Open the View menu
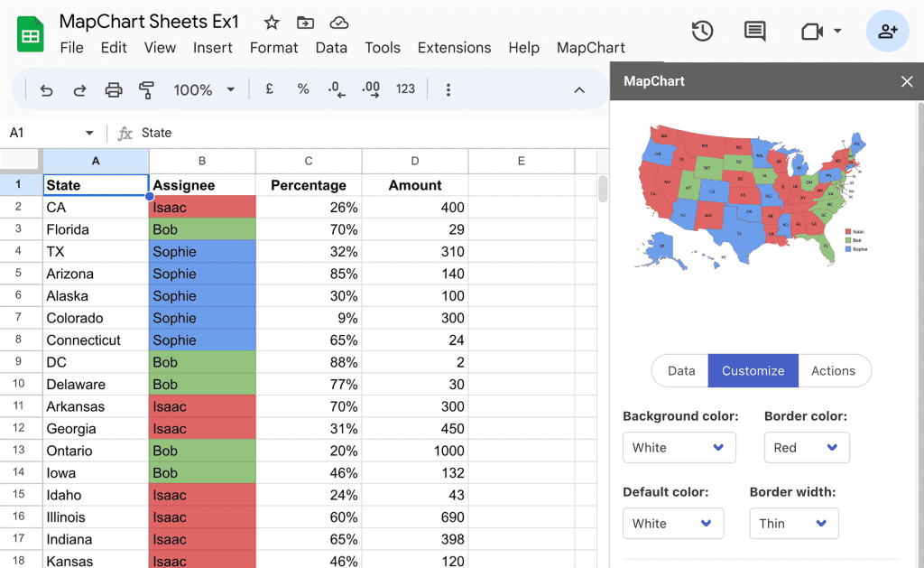The image size is (924, 568). point(160,48)
